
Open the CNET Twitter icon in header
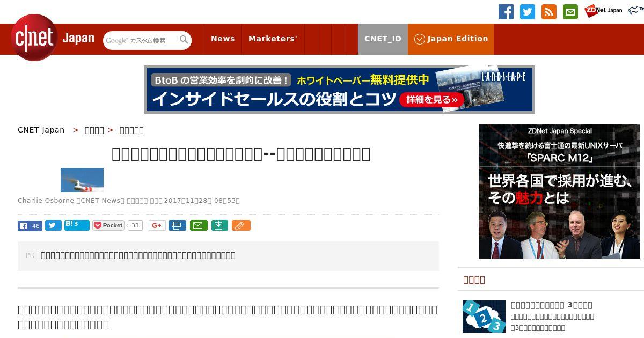(x=528, y=12)
